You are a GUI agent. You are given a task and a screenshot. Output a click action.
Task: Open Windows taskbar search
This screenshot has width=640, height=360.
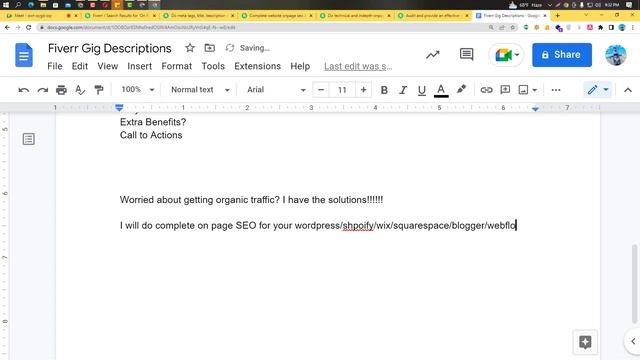tap(18, 5)
